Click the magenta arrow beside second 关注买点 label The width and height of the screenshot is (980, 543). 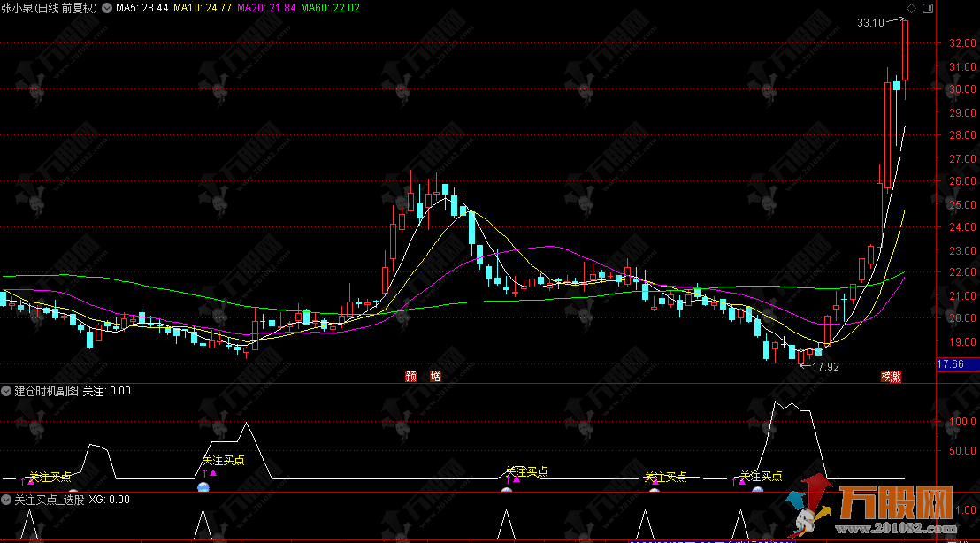[213, 472]
